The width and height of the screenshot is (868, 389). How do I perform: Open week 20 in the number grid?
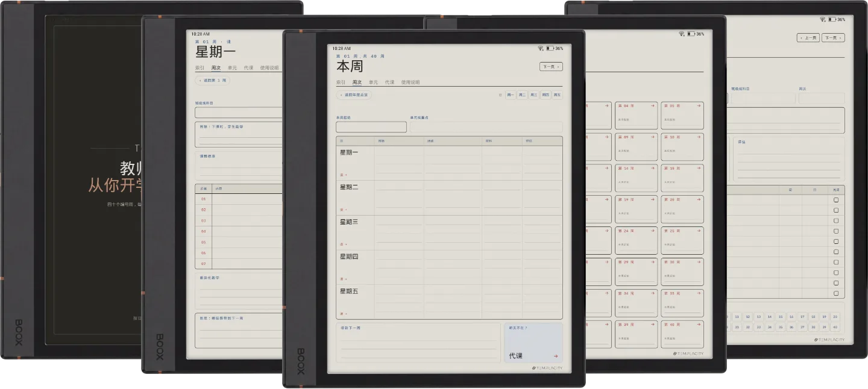(835, 316)
